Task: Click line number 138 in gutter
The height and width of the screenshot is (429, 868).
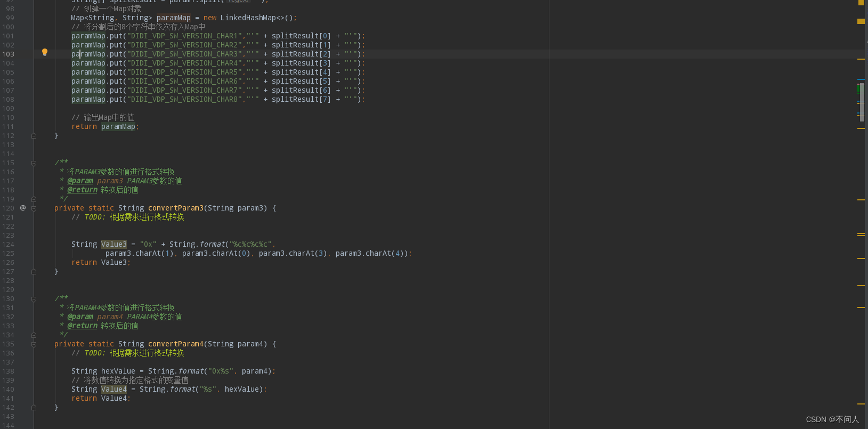Action: pos(8,371)
